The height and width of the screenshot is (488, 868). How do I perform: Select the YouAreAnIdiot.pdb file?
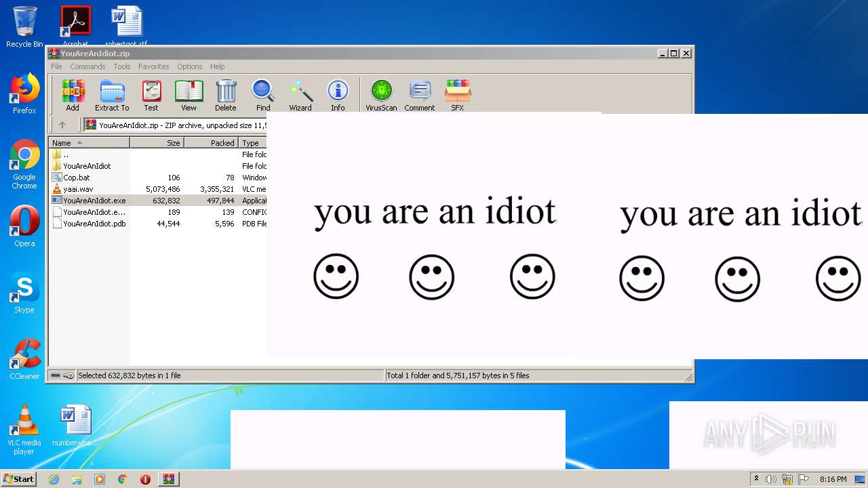coord(158,224)
